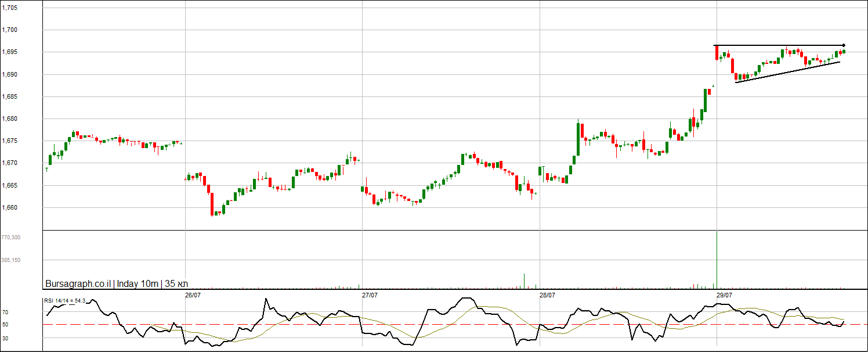Click the RSI 50 level label
This screenshot has height=352, width=868.
pos(5,325)
